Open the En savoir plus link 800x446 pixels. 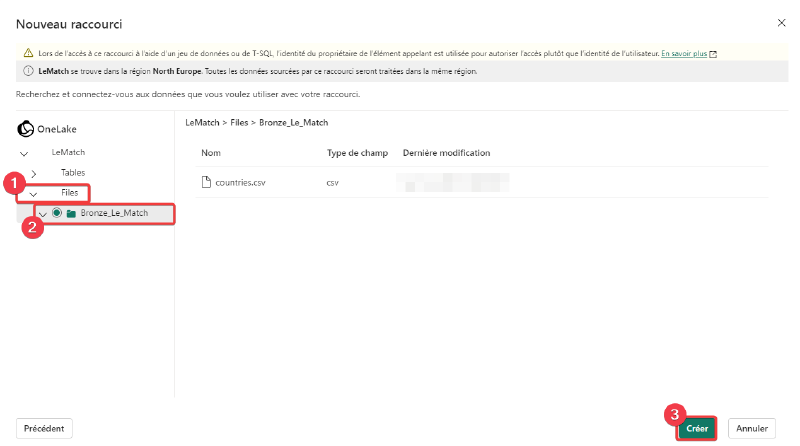coord(684,53)
